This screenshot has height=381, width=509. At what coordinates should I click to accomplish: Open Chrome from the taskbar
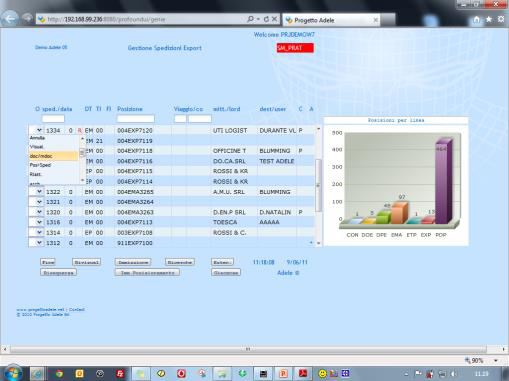59,374
